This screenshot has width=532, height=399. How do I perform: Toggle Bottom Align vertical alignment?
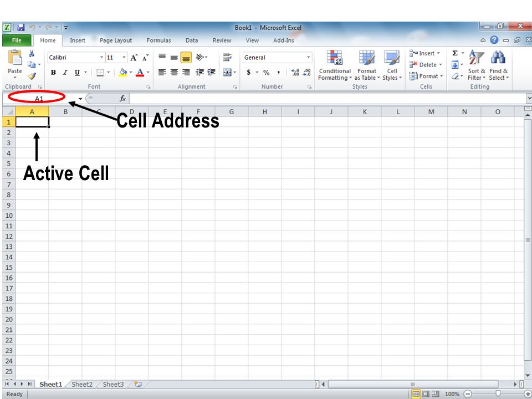186,57
